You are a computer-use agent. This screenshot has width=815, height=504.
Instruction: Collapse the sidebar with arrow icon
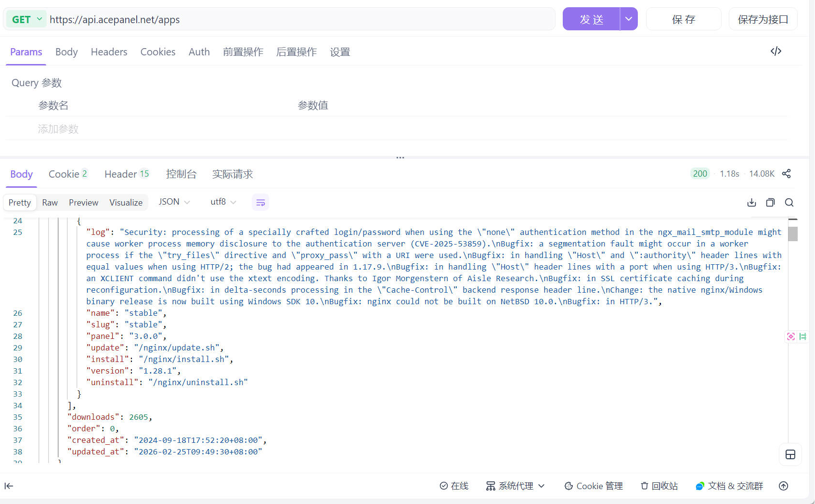(x=9, y=486)
